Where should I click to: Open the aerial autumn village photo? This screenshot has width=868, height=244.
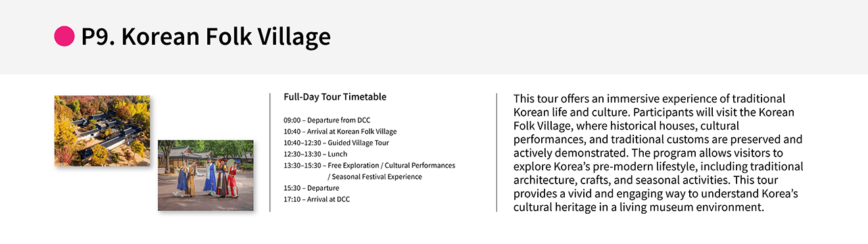pos(102,130)
